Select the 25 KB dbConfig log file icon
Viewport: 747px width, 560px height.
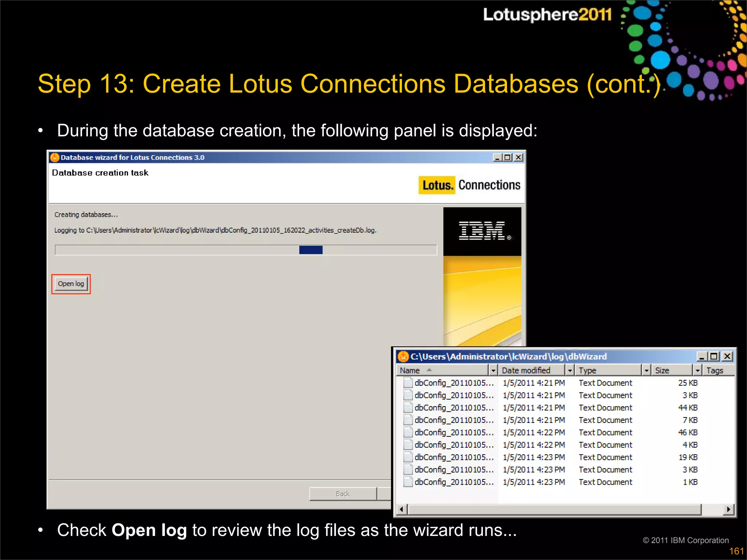[x=408, y=383]
